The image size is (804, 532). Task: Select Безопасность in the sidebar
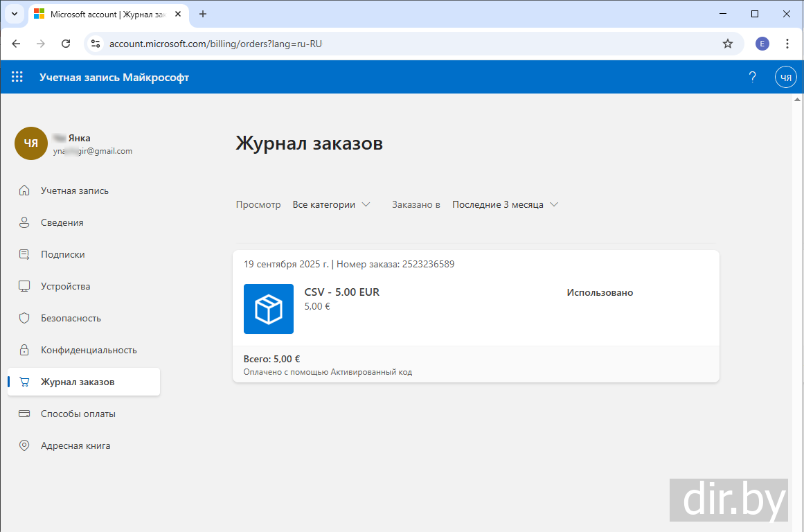pos(71,318)
